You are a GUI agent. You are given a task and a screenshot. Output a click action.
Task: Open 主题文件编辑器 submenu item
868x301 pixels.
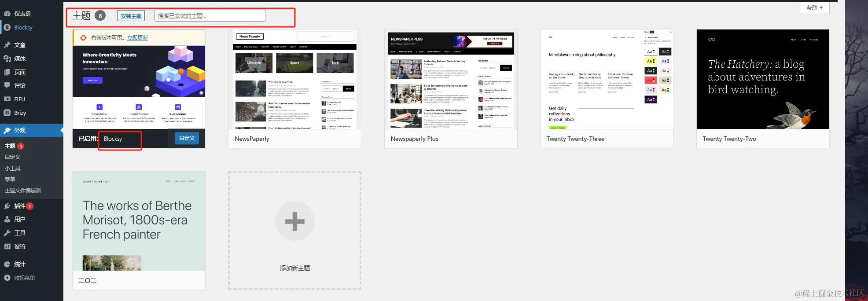coord(23,191)
